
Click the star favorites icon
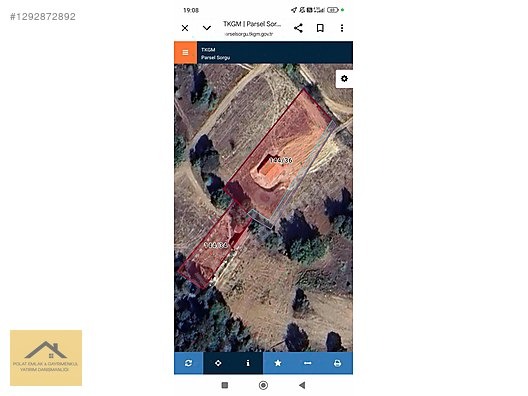pos(278,363)
